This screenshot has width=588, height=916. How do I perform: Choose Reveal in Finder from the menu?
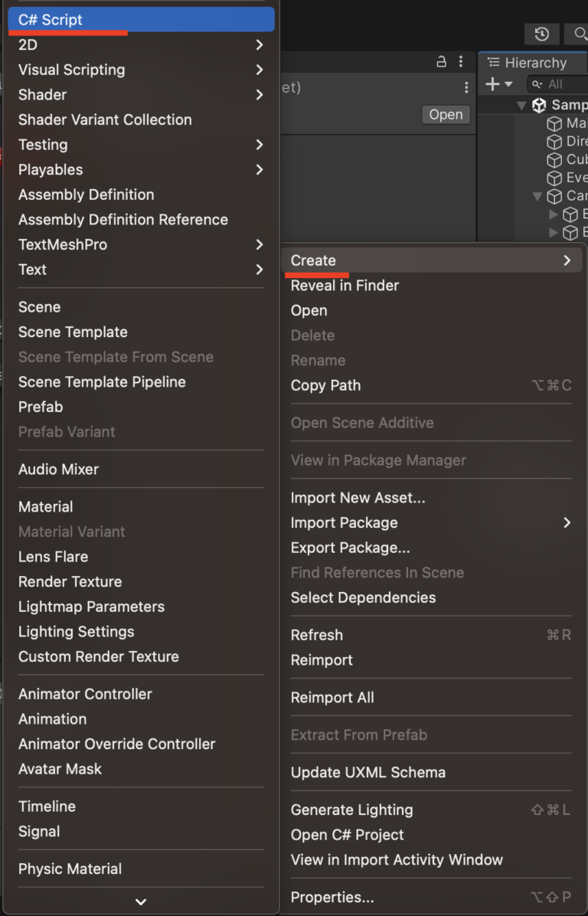(x=345, y=285)
